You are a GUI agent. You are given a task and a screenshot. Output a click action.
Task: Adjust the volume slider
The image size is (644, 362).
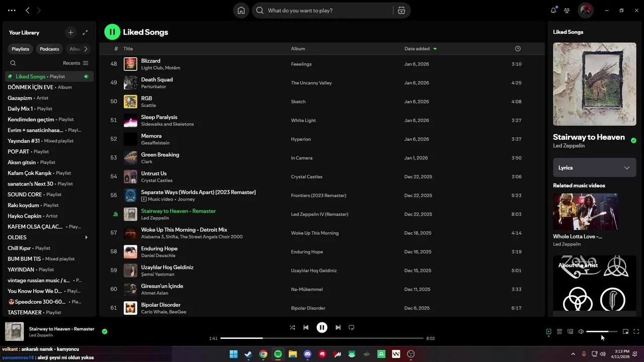tap(602, 331)
